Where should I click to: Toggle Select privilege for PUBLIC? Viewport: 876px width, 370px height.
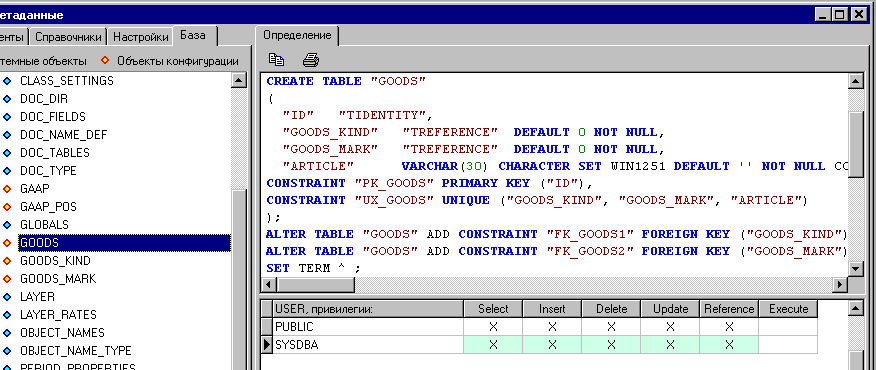coord(493,326)
